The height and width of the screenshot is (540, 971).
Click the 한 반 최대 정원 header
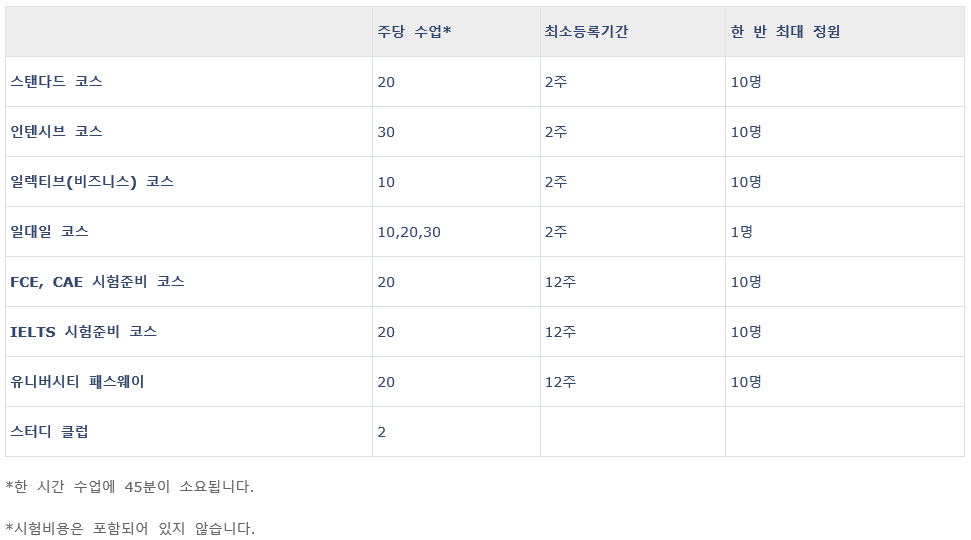[785, 32]
